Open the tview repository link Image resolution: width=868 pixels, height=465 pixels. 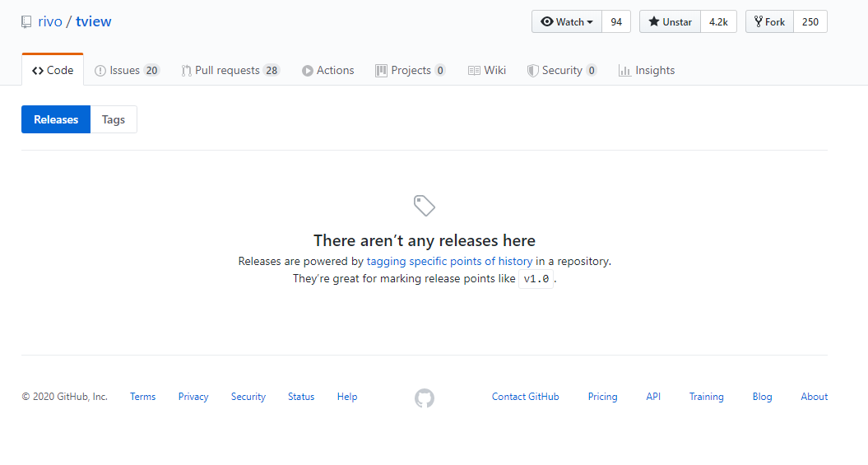pos(94,21)
